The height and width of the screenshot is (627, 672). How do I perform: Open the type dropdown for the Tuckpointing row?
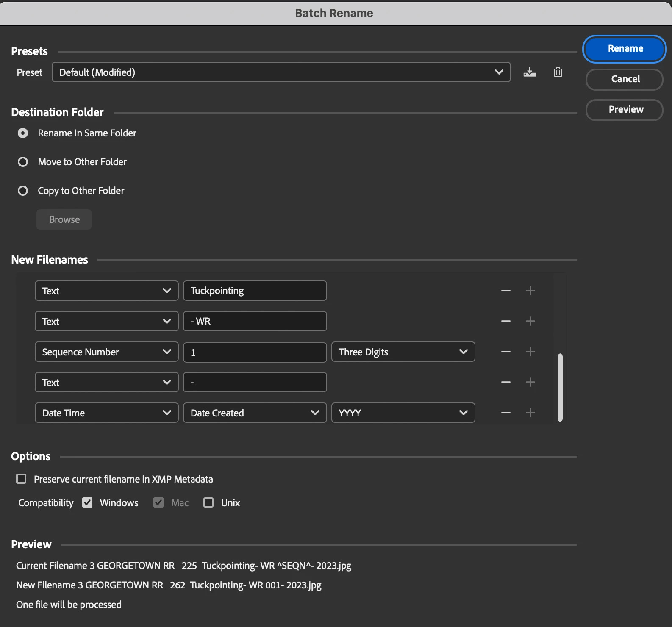pos(107,291)
